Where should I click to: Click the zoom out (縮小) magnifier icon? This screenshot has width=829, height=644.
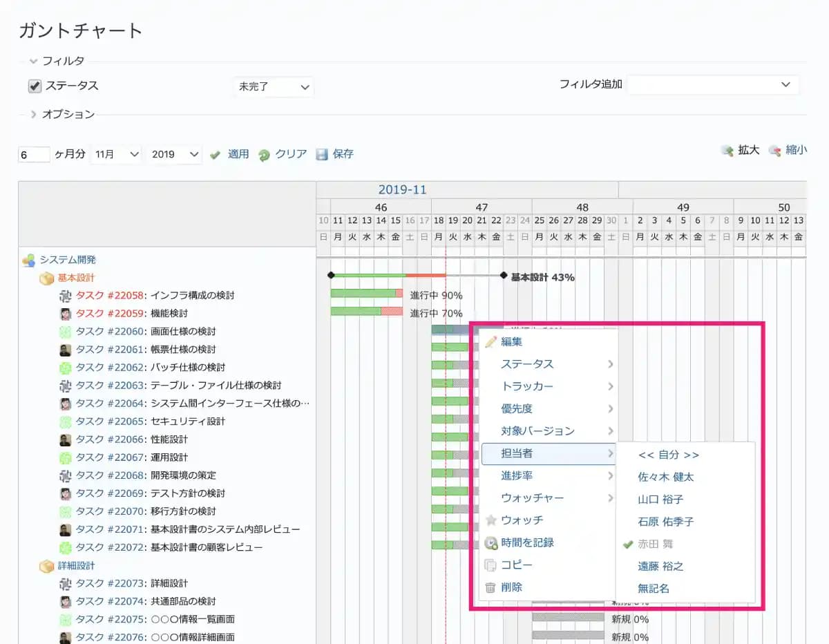775,151
